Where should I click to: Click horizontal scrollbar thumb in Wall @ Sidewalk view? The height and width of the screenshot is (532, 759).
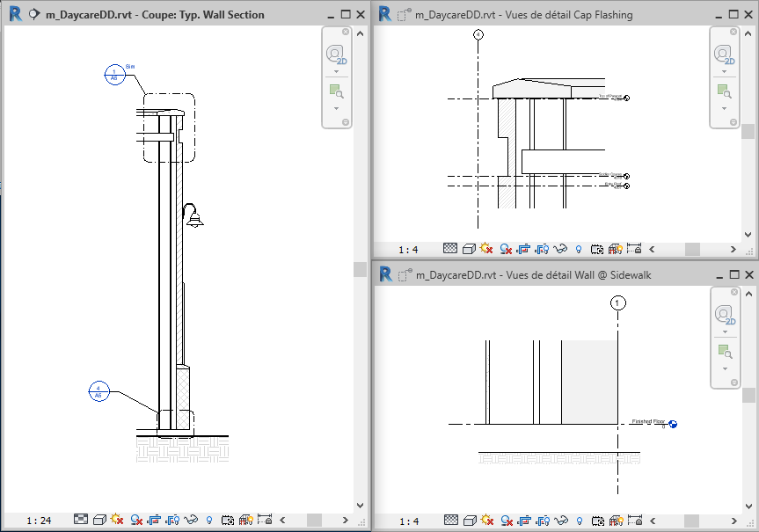pyautogui.click(x=692, y=521)
